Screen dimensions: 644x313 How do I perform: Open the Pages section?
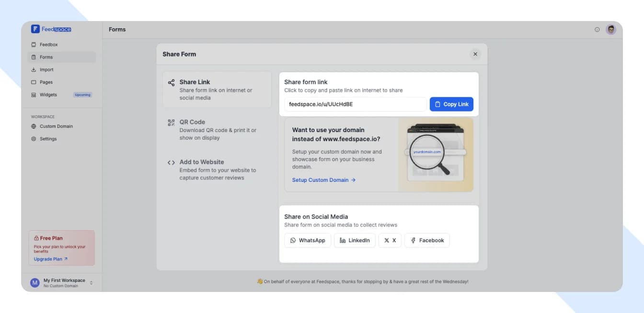tap(46, 82)
